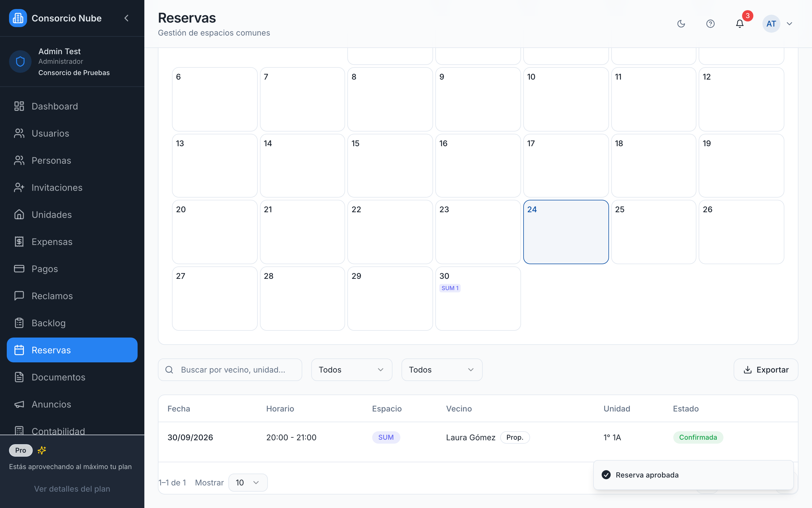The width and height of the screenshot is (812, 508).
Task: Click the search magnifier icon
Action: [x=169, y=370]
